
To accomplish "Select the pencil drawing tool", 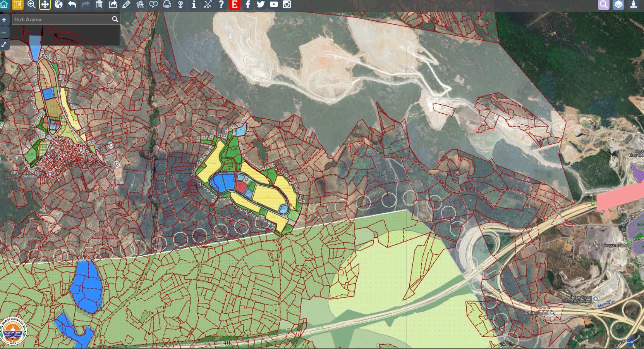I will click(126, 5).
